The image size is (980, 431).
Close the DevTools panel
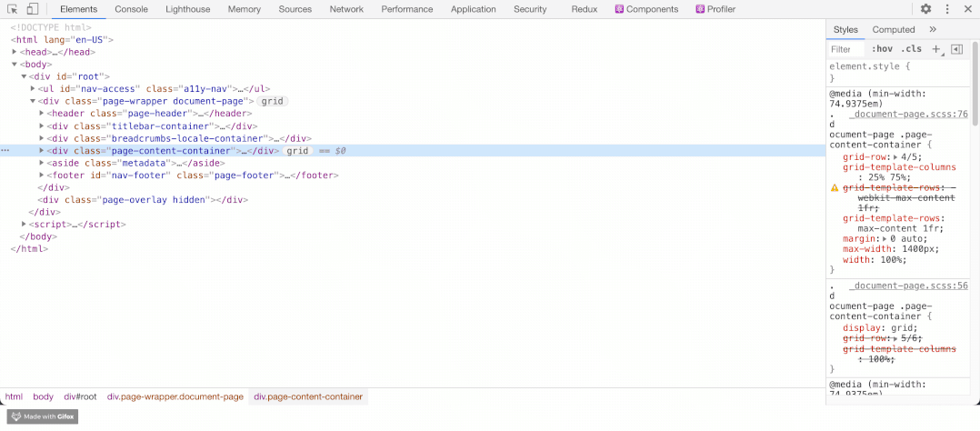click(967, 9)
